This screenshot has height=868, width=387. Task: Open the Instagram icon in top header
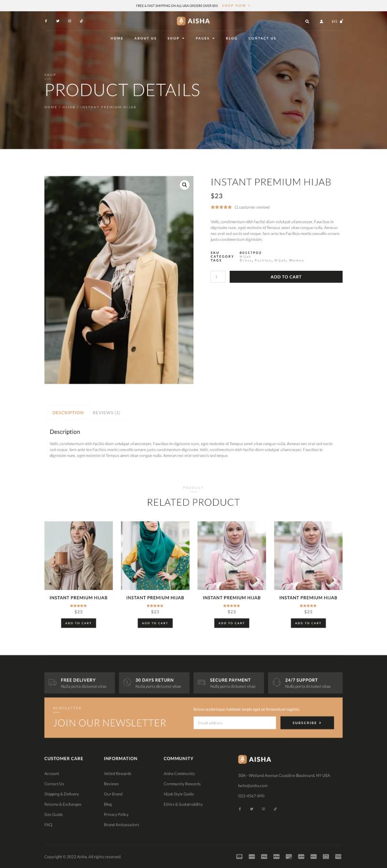pyautogui.click(x=70, y=21)
